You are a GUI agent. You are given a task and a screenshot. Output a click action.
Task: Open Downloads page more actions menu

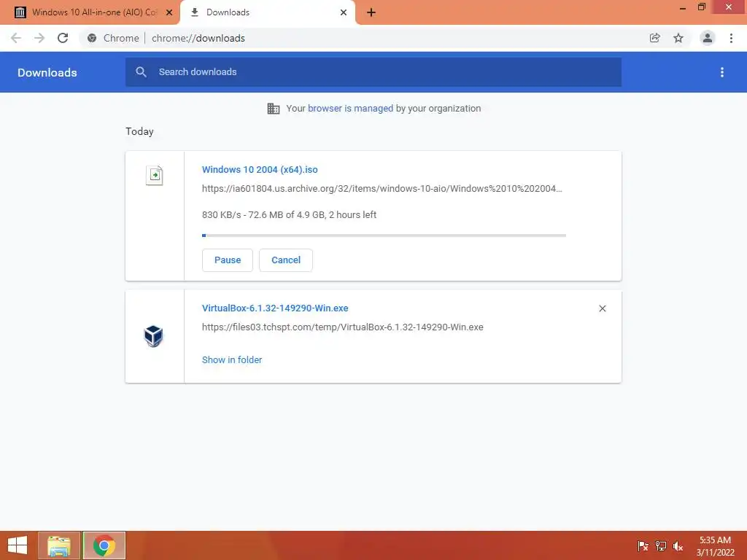[x=722, y=72]
